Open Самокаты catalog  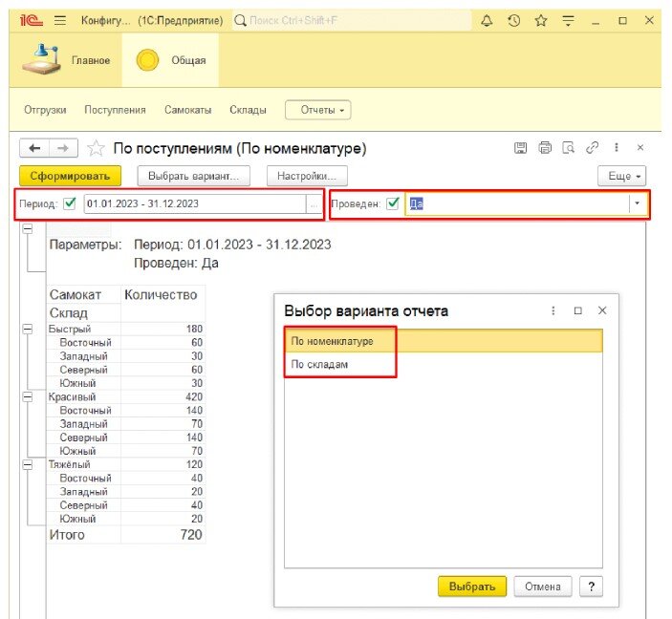pos(187,110)
